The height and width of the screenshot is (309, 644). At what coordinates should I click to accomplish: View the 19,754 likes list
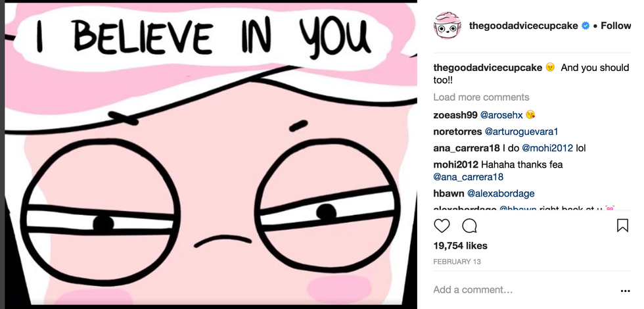pyautogui.click(x=460, y=246)
